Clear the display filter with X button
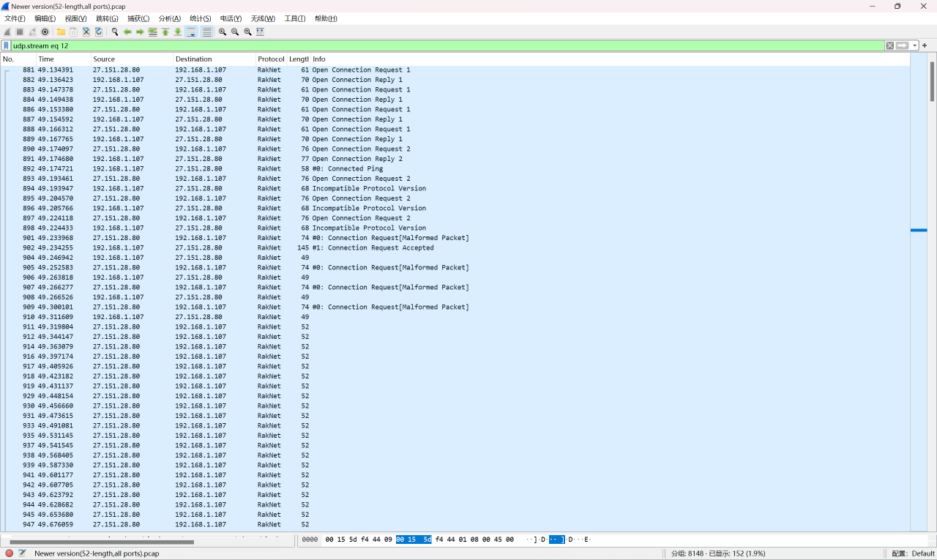The image size is (937, 560). click(x=889, y=45)
